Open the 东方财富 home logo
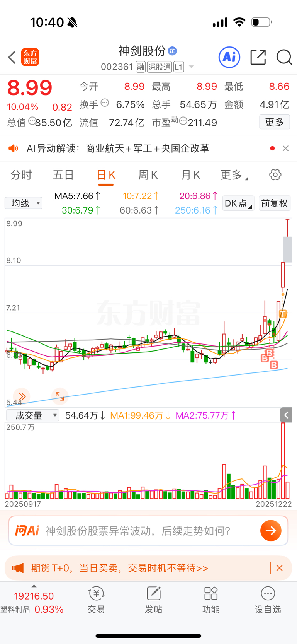The height and width of the screenshot is (644, 297). click(30, 57)
